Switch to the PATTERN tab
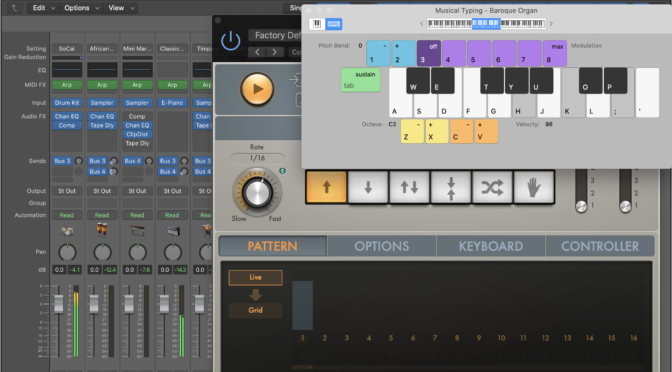The height and width of the screenshot is (372, 672). point(273,246)
